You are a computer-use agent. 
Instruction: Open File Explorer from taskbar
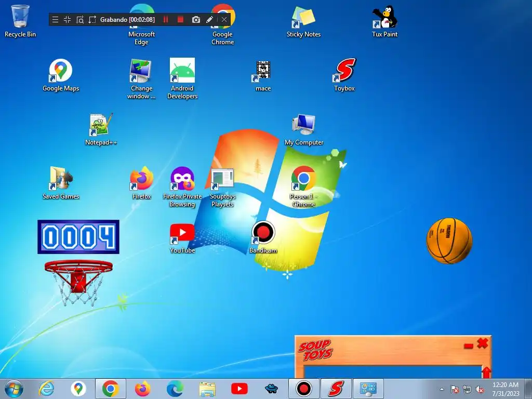(207, 389)
